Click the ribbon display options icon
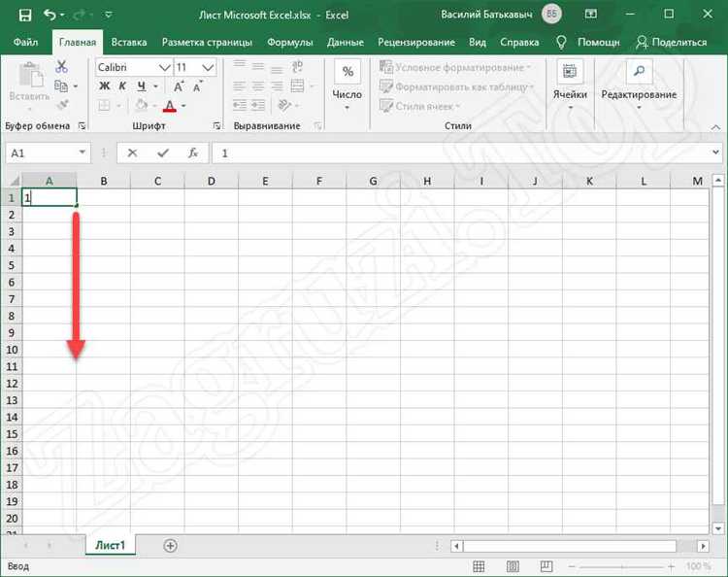The image size is (728, 577). (590, 14)
